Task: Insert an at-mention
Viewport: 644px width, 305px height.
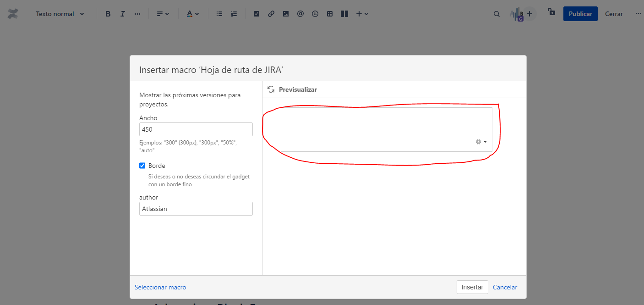Action: click(300, 14)
